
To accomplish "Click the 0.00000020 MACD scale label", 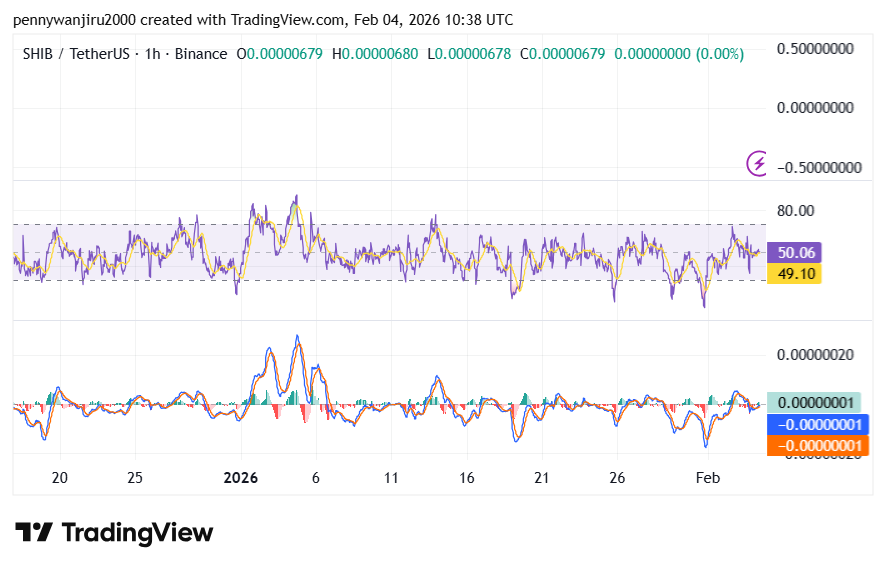I will (x=820, y=354).
